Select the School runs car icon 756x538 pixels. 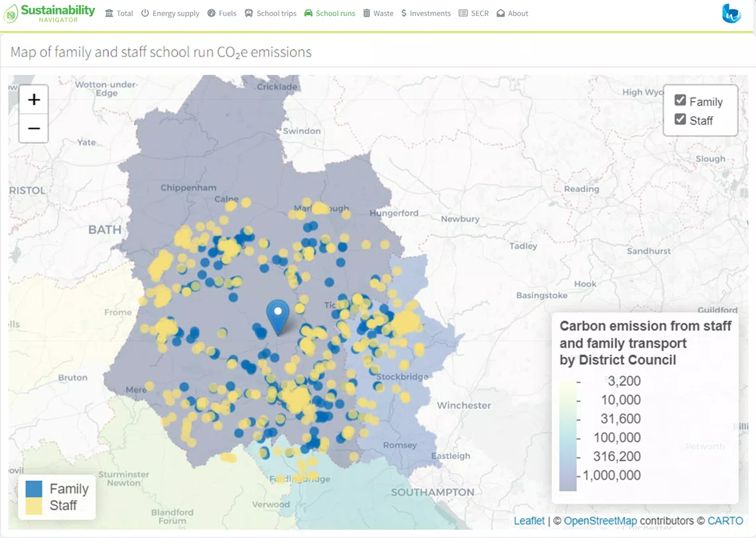(x=307, y=13)
